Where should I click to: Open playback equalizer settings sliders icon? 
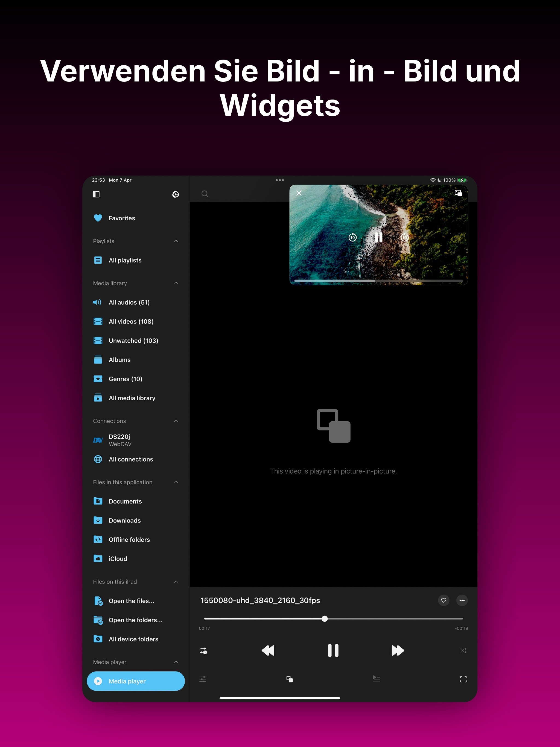[203, 679]
